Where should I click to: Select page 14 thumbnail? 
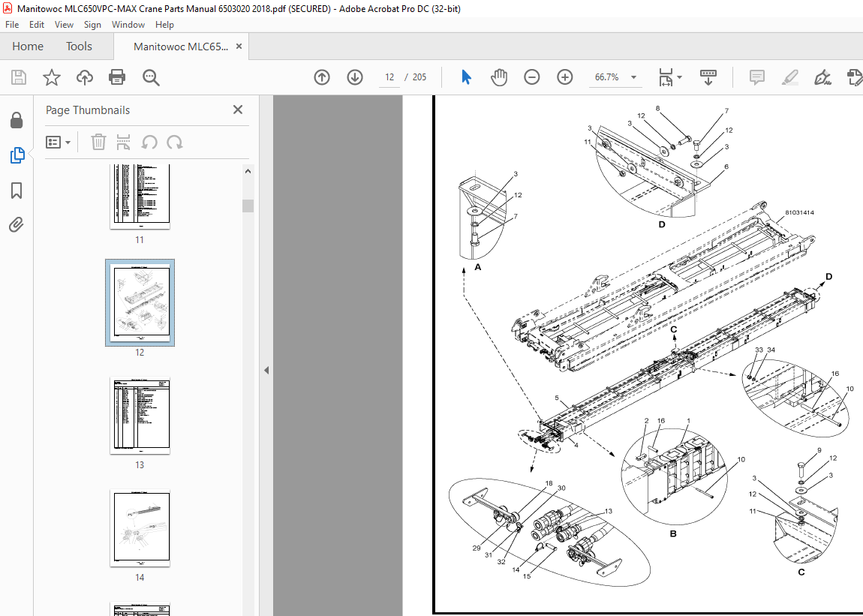[140, 528]
